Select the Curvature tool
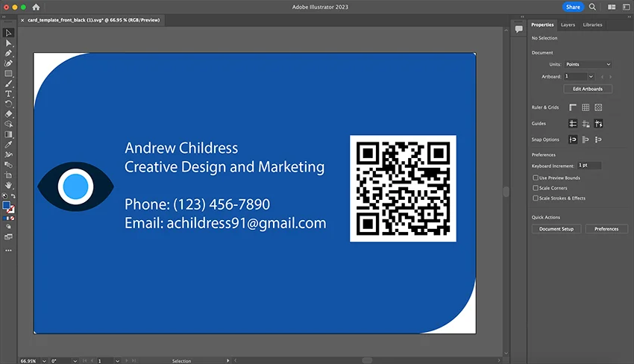 coord(8,63)
